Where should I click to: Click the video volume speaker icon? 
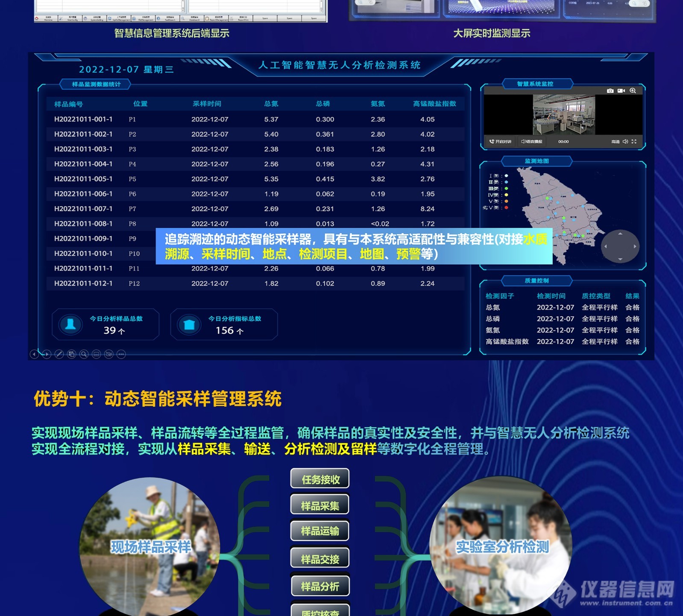625,141
